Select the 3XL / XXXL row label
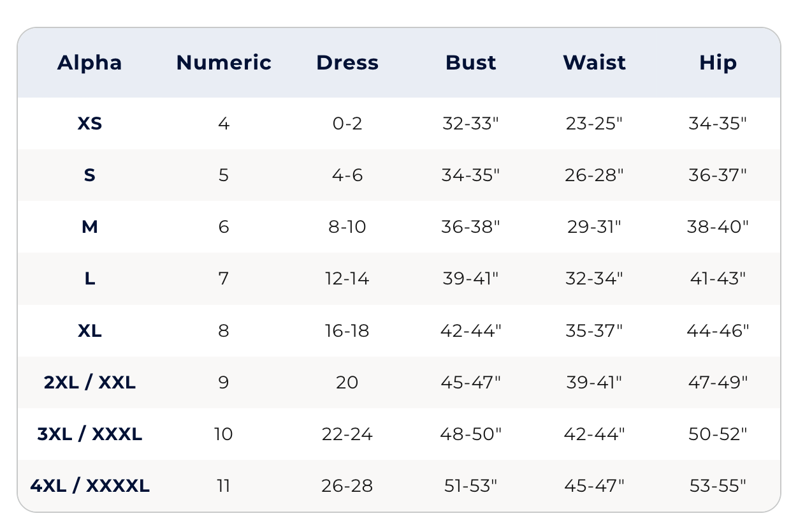Image resolution: width=812 pixels, height=532 pixels. coord(90,434)
